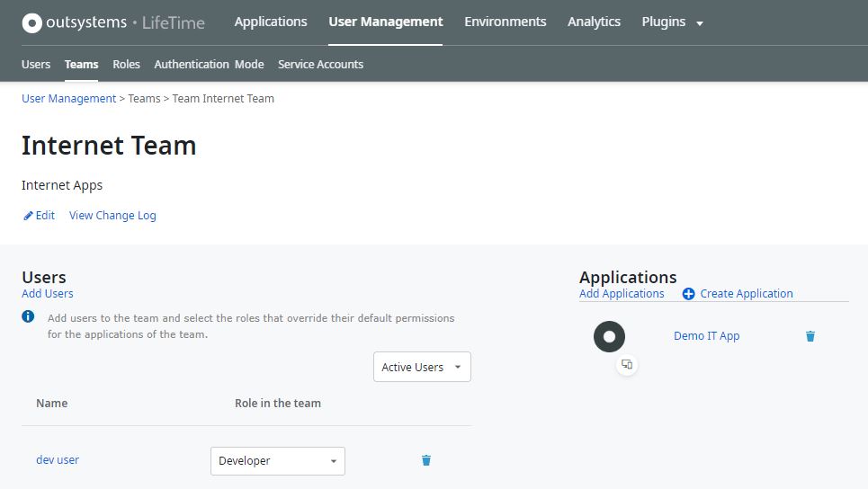The width and height of the screenshot is (868, 489).
Task: Click the device badge under app icon
Action: [627, 365]
